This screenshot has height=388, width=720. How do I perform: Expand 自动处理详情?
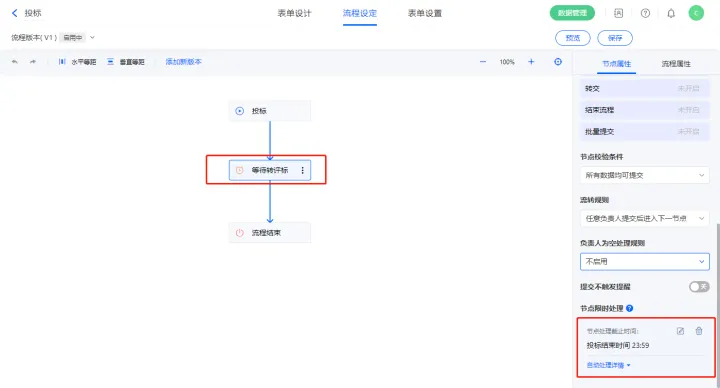608,366
